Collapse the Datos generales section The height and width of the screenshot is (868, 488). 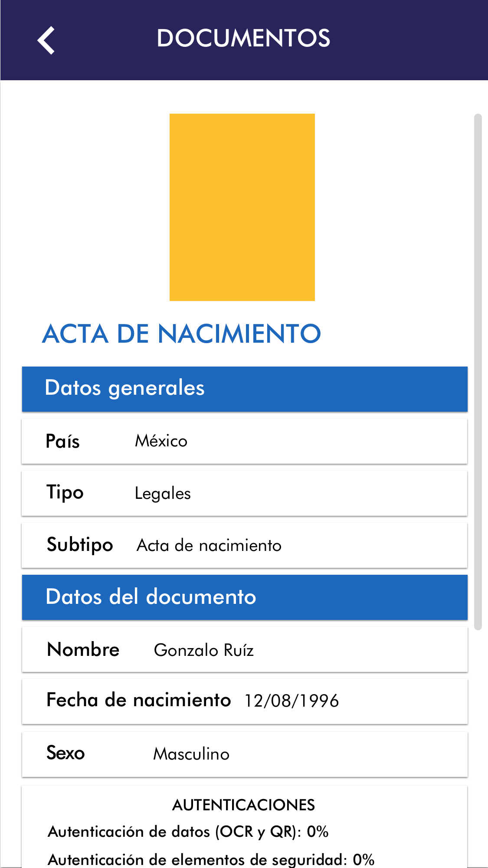[245, 389]
